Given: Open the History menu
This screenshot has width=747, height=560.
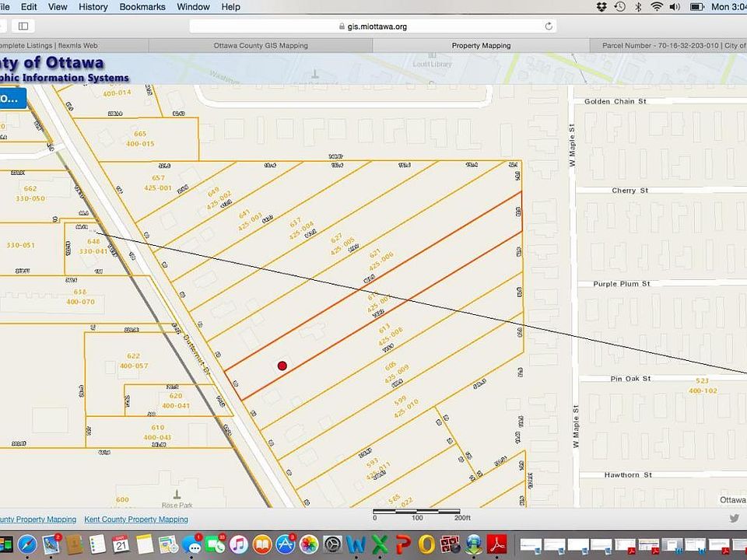Looking at the screenshot, I should pyautogui.click(x=93, y=7).
